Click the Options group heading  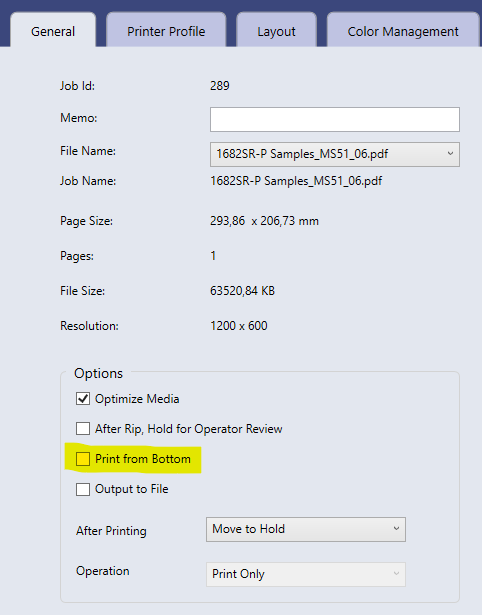[x=98, y=373]
